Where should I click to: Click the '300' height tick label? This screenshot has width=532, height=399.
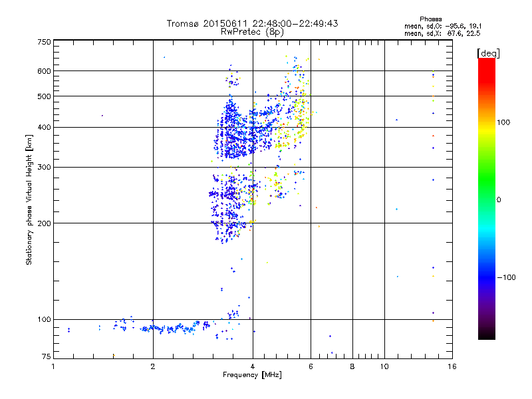pyautogui.click(x=44, y=168)
